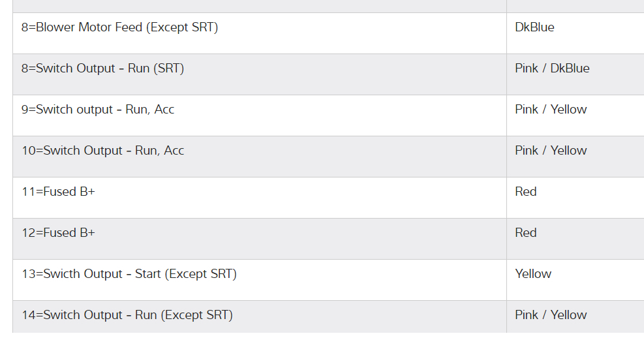Click the word 'Blower' in the pin 8 row
The width and height of the screenshot is (644, 338).
55,27
